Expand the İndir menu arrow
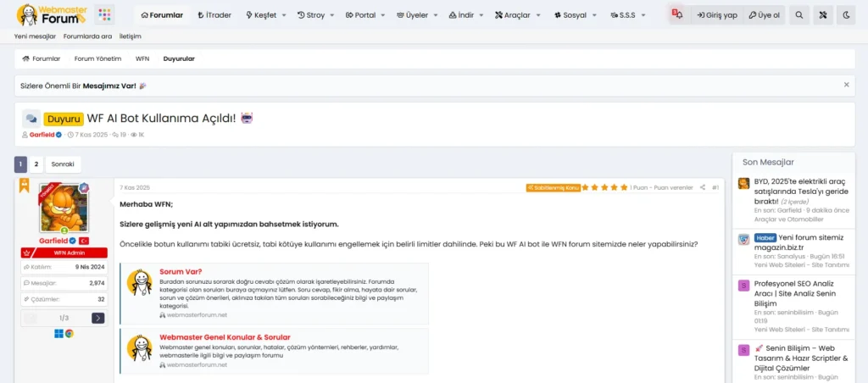 coord(481,15)
